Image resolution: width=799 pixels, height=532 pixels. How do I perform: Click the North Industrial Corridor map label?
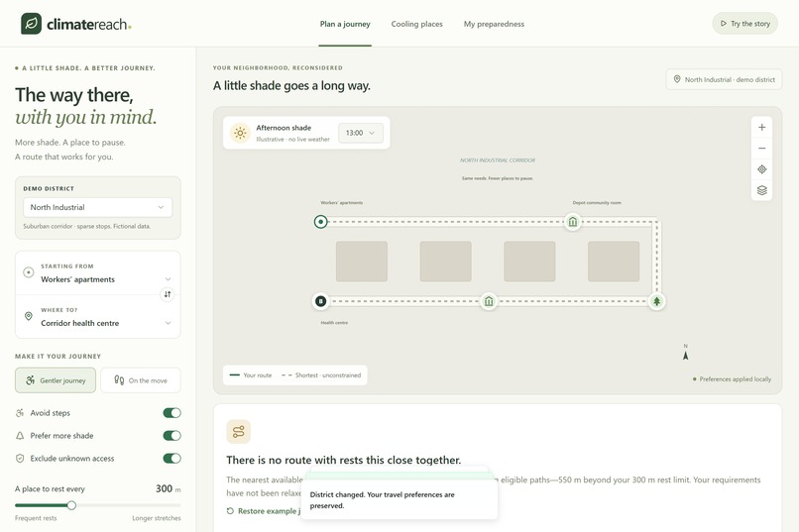(498, 160)
